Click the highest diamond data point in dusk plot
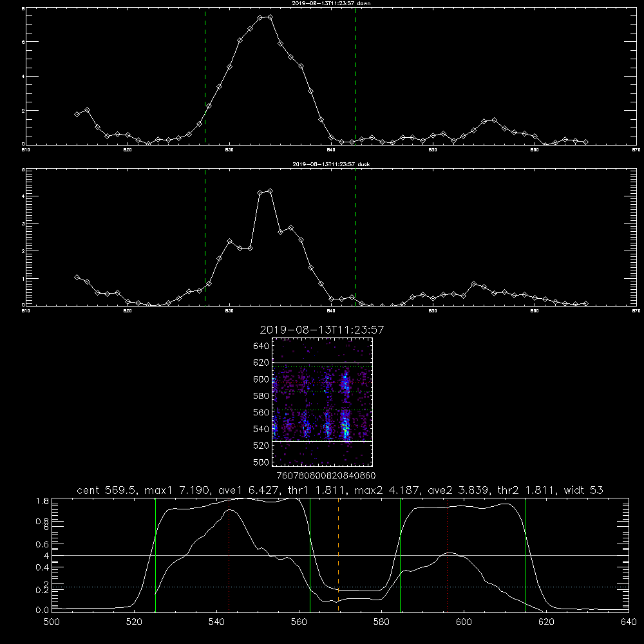Viewport: 644px width, 644px height. pos(270,191)
